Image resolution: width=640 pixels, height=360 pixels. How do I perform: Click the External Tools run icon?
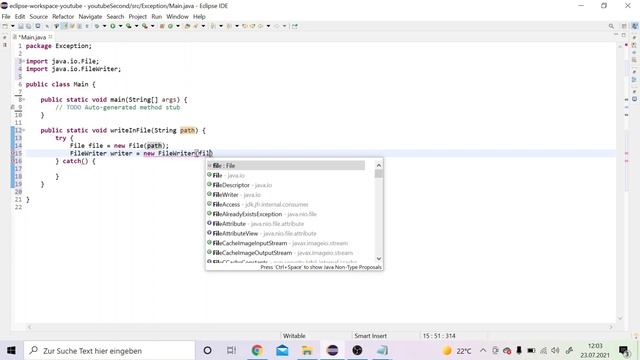click(145, 26)
